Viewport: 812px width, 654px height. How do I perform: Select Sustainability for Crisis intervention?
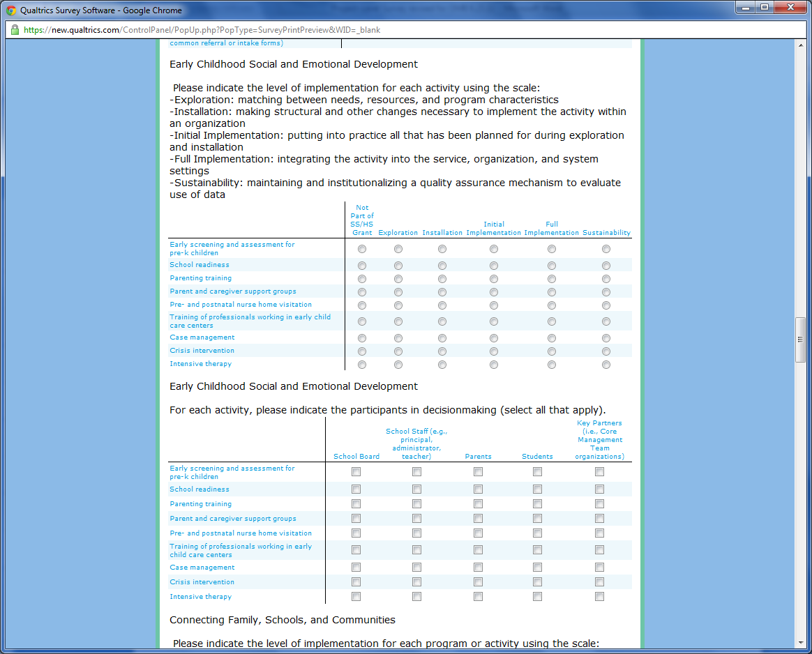pyautogui.click(x=606, y=351)
